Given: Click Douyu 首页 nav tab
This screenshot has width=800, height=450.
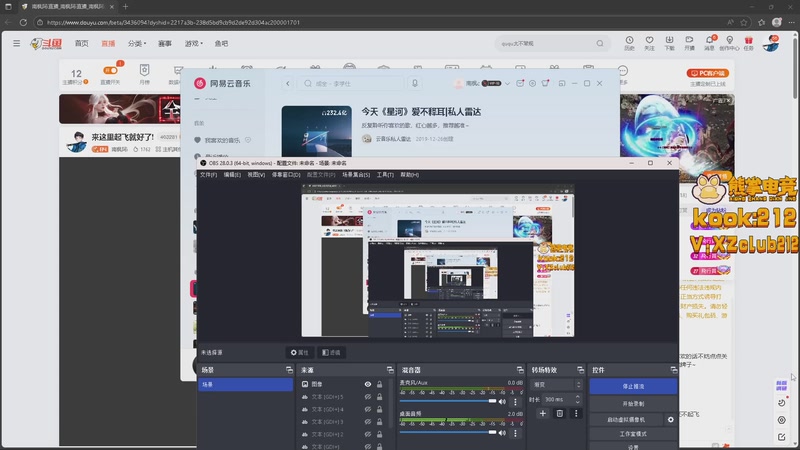Looking at the screenshot, I should point(82,43).
